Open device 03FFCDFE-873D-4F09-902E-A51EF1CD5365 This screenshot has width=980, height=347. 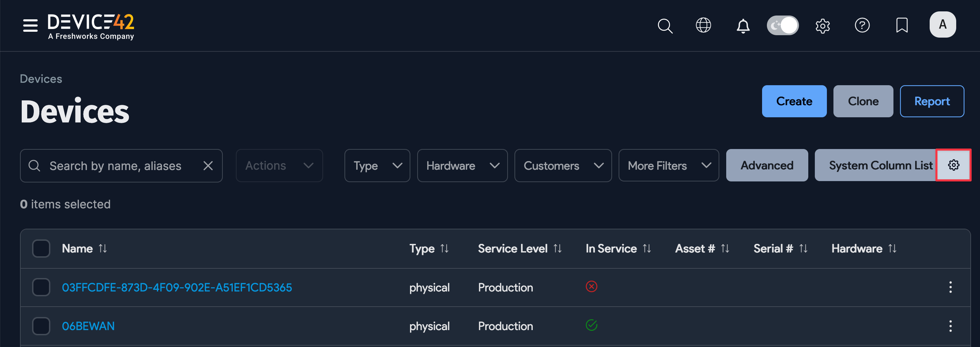(x=177, y=288)
